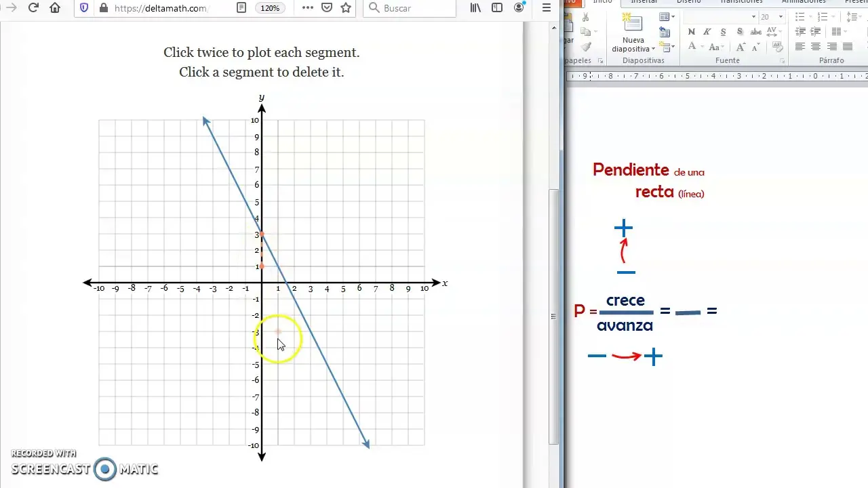Go to Firefox home page
Screen dimensions: 868x488
pyautogui.click(x=55, y=8)
